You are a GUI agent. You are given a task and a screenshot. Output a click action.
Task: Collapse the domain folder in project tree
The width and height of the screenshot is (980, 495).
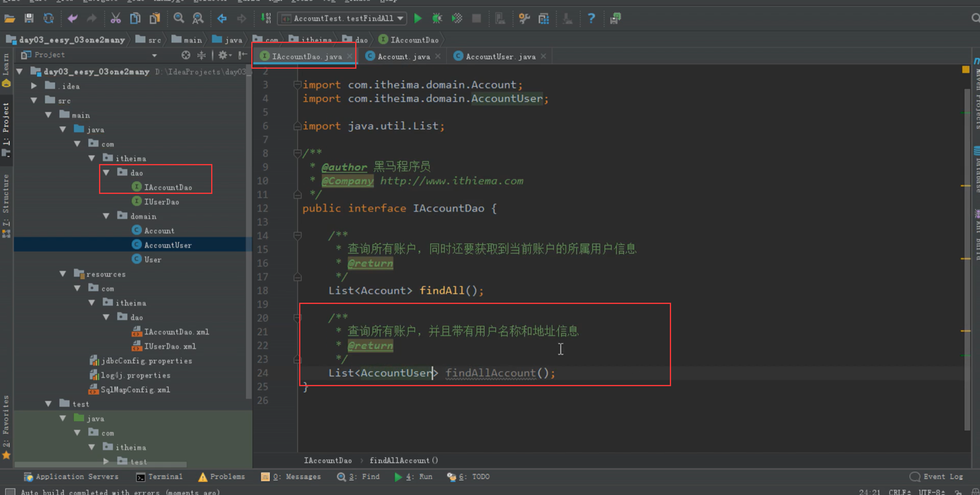[x=106, y=216]
